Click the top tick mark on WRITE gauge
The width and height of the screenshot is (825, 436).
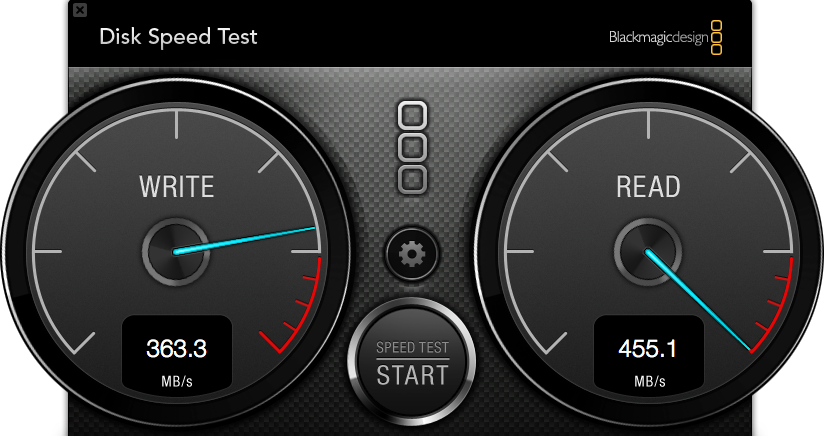[x=176, y=125]
